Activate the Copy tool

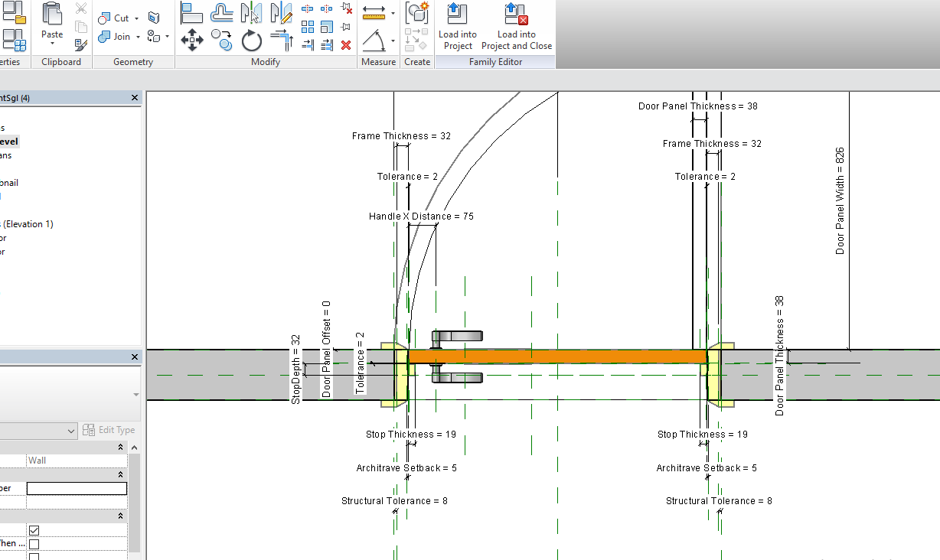coord(221,39)
